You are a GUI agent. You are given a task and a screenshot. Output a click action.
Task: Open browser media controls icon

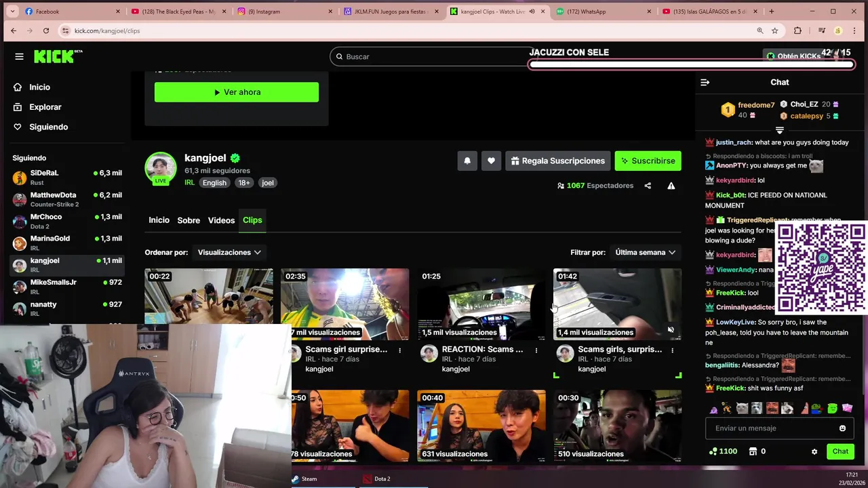click(x=821, y=30)
